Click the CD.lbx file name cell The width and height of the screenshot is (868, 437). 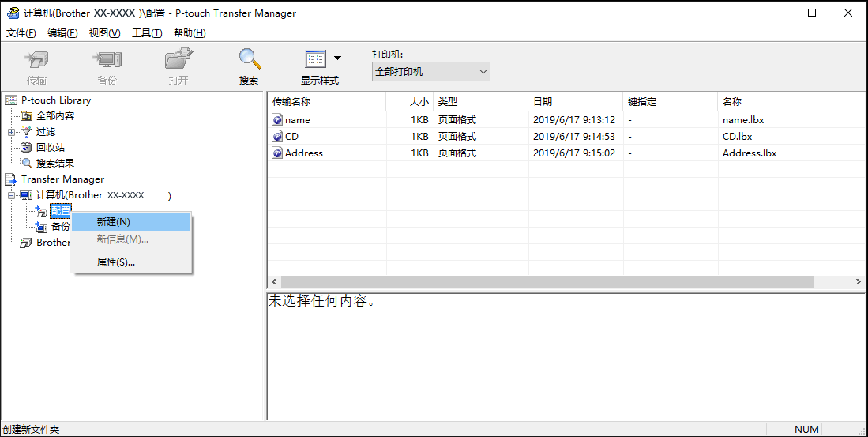pyautogui.click(x=738, y=136)
